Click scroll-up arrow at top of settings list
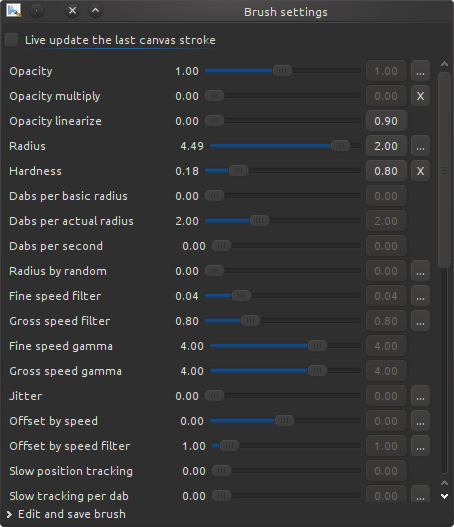This screenshot has width=454, height=527. pos(444,64)
